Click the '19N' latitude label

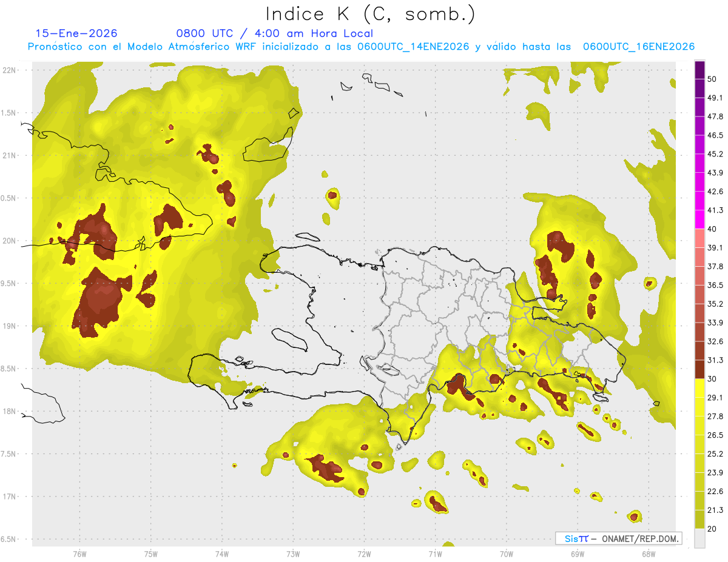pyautogui.click(x=9, y=326)
